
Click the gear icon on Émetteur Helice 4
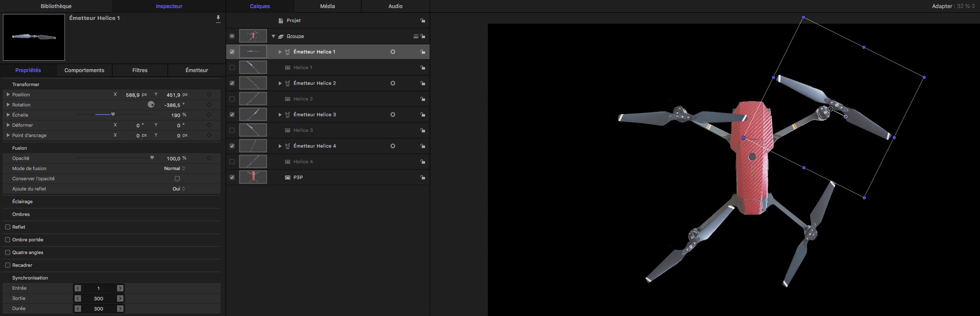coord(393,146)
